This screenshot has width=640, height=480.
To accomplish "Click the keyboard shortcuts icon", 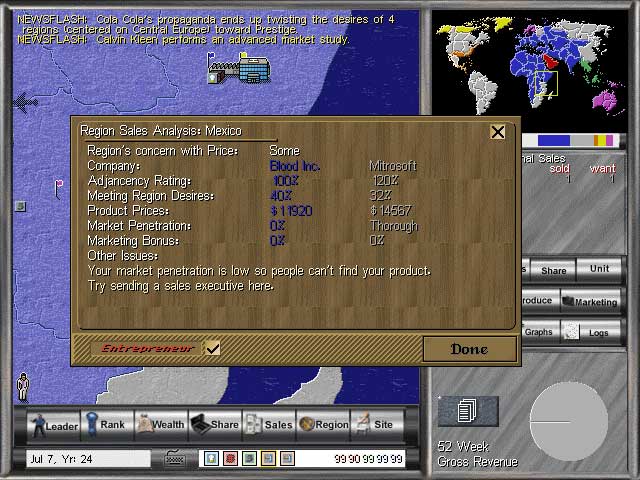I will (175, 459).
